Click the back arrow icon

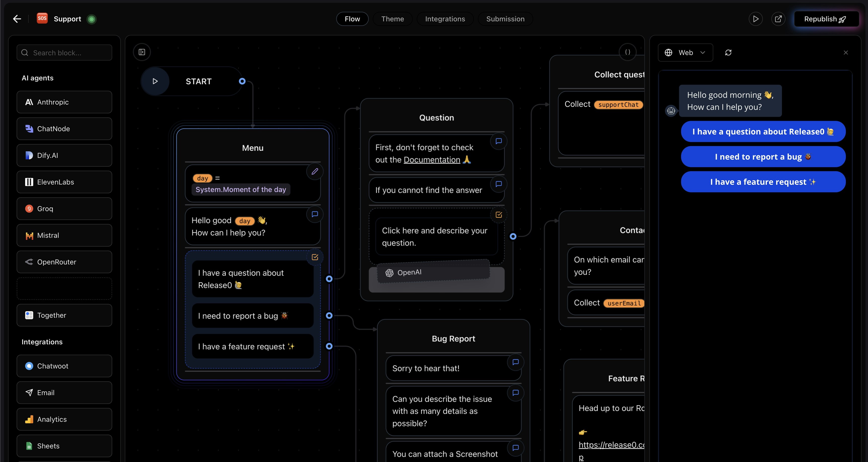tap(17, 19)
